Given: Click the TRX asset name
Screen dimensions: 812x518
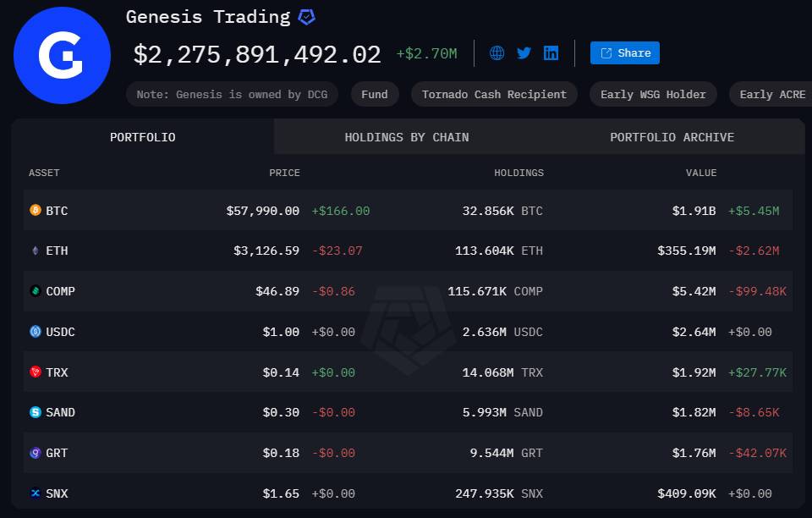Looking at the screenshot, I should 57,372.
